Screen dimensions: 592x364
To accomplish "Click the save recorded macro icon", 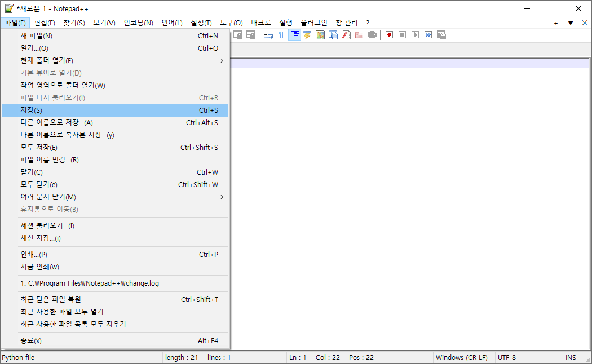I will 441,35.
